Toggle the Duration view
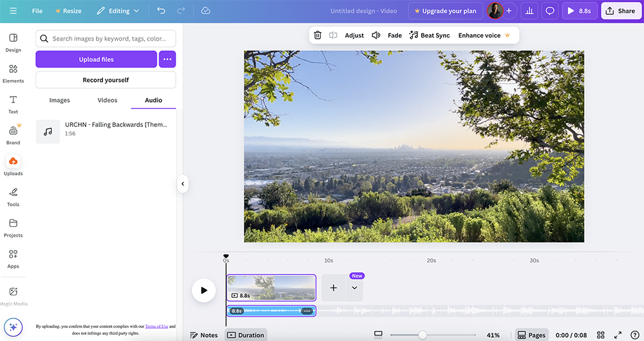644x341 pixels. tap(245, 335)
